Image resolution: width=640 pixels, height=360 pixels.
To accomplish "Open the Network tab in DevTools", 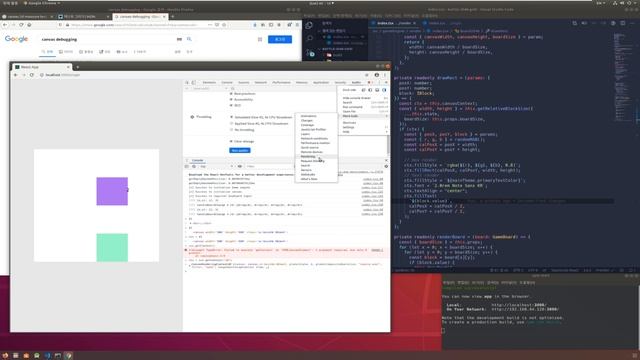I will point(261,82).
